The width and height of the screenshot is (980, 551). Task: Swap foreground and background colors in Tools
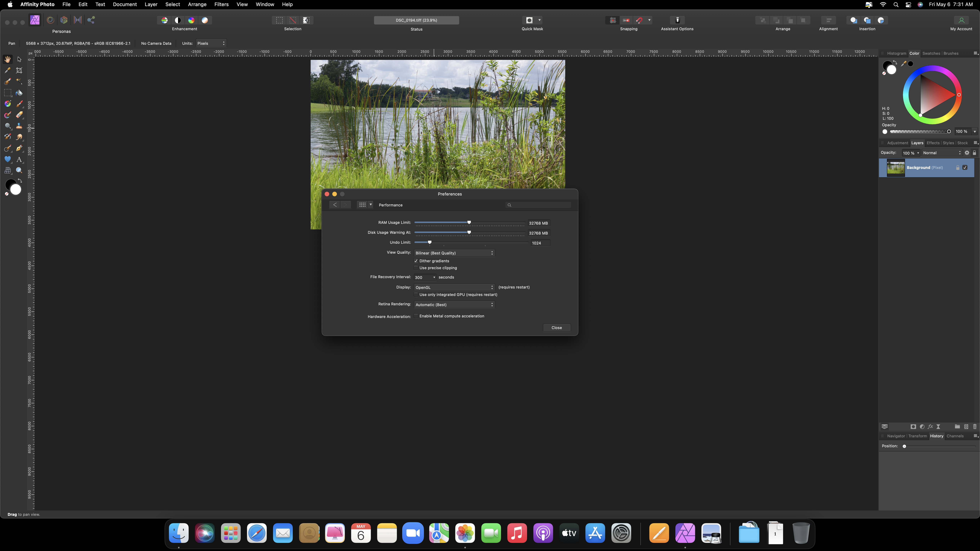pyautogui.click(x=20, y=181)
